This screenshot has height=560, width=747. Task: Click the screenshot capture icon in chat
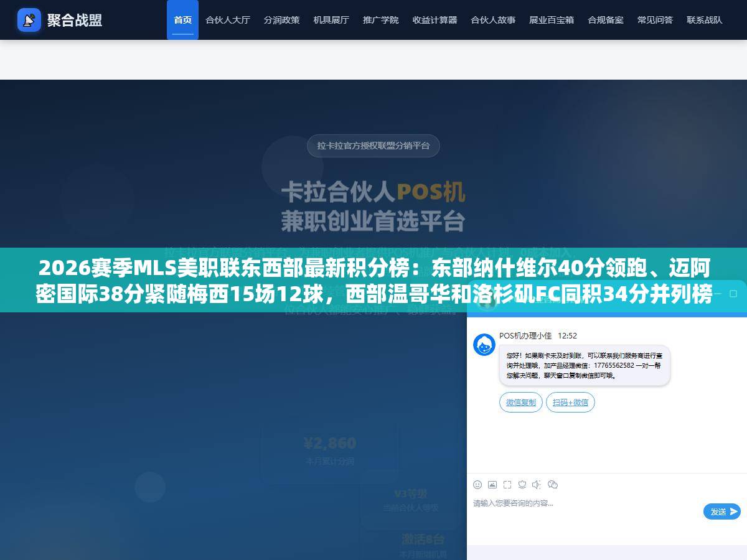point(507,484)
